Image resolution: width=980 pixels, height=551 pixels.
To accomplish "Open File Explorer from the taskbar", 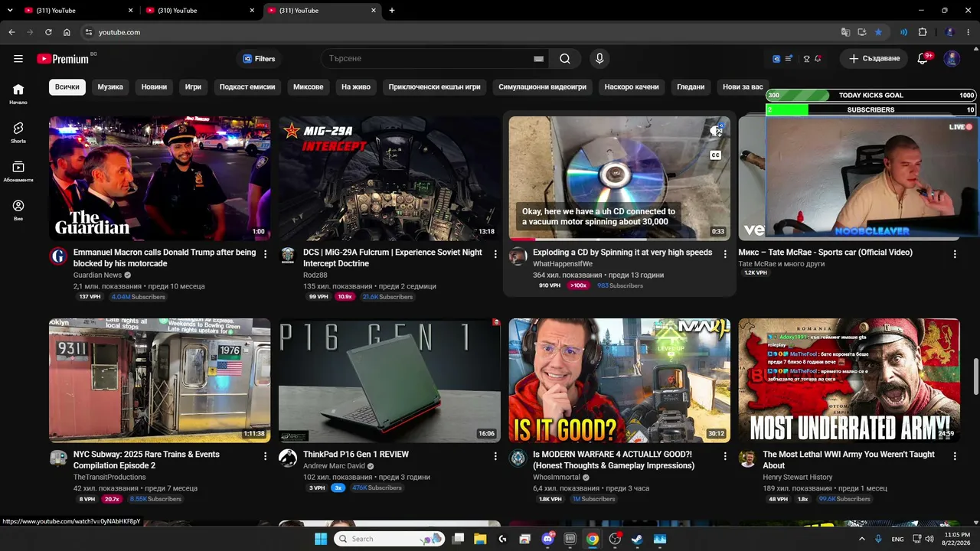I will click(480, 539).
